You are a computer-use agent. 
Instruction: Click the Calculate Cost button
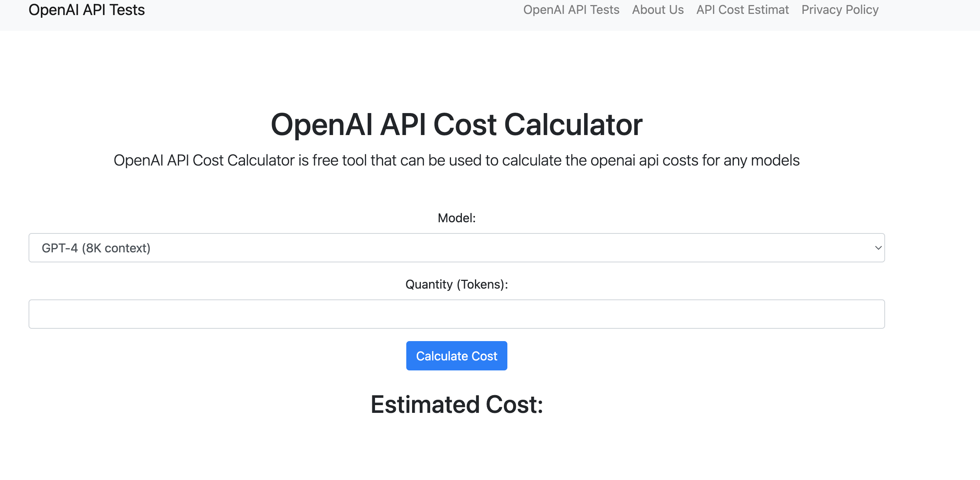[x=456, y=356]
